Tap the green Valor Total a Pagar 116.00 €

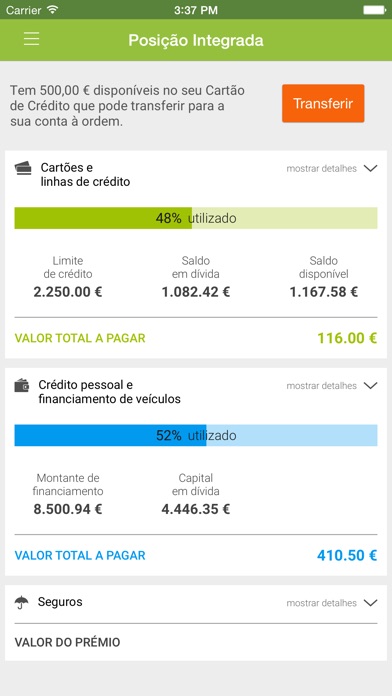pos(347,338)
